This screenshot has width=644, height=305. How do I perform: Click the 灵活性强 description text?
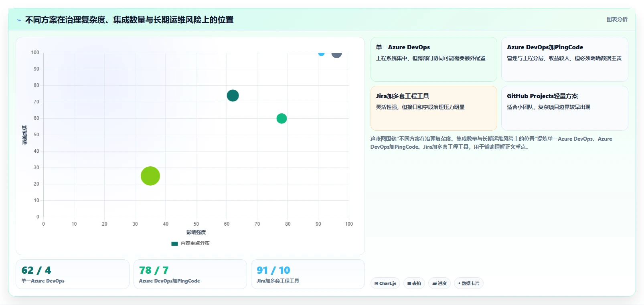420,107
